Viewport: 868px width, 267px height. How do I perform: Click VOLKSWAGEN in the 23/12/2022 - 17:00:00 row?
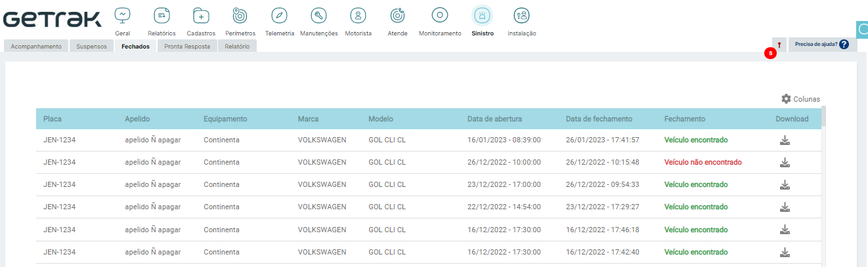click(x=322, y=185)
